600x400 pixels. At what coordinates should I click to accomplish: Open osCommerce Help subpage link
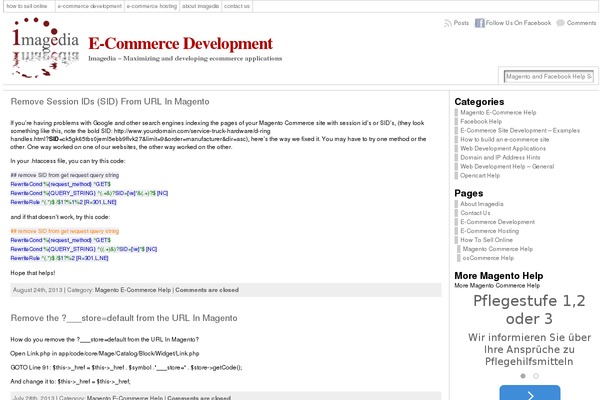click(488, 258)
